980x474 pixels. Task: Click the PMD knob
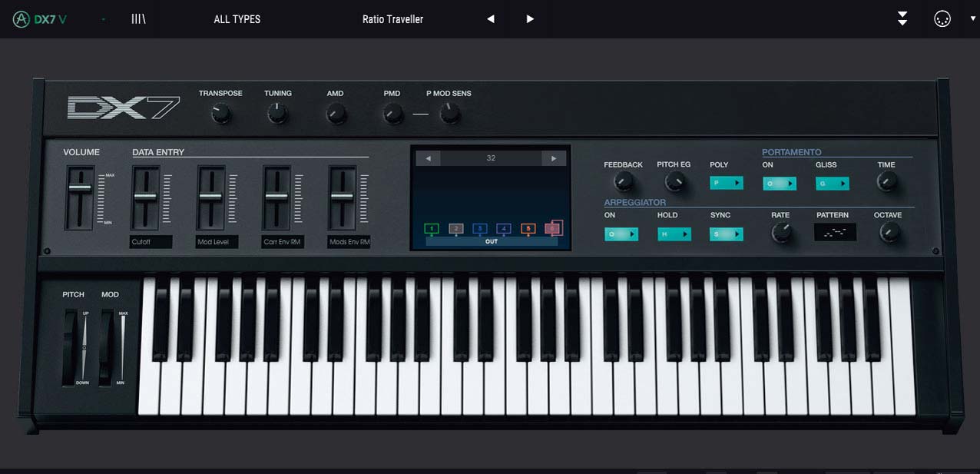[x=392, y=114]
